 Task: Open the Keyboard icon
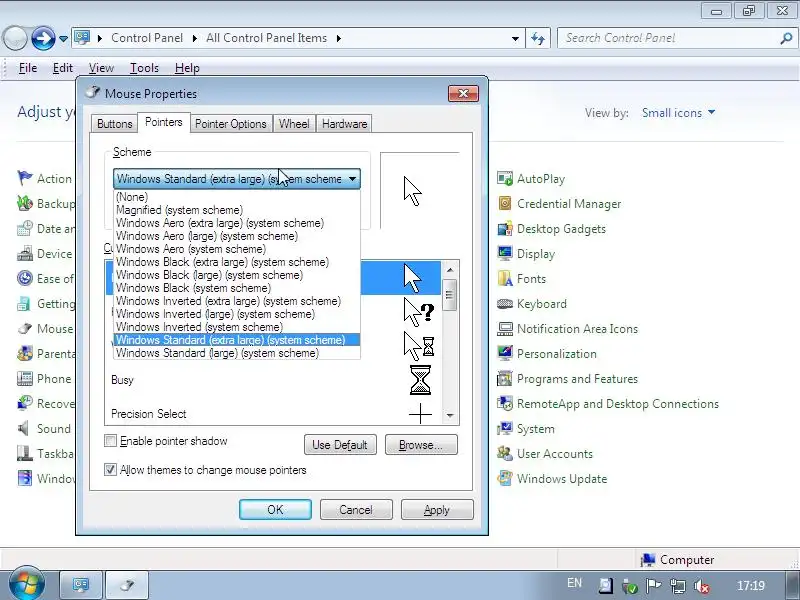click(505, 304)
